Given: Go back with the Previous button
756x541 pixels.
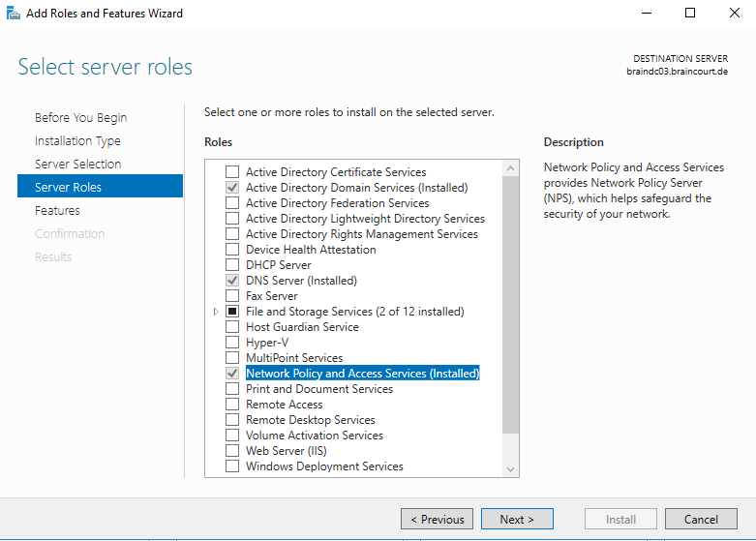Looking at the screenshot, I should point(437,519).
